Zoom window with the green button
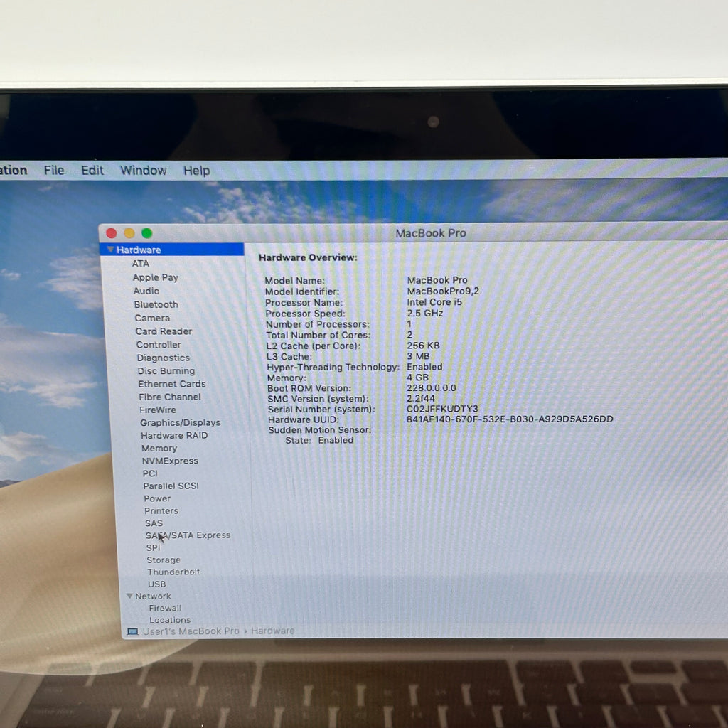 tap(146, 233)
